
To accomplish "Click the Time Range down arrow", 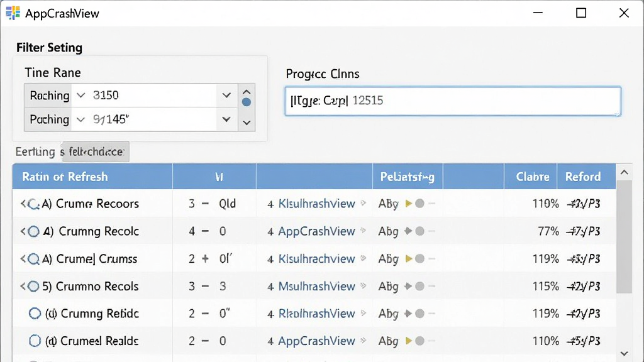I will coord(247,123).
